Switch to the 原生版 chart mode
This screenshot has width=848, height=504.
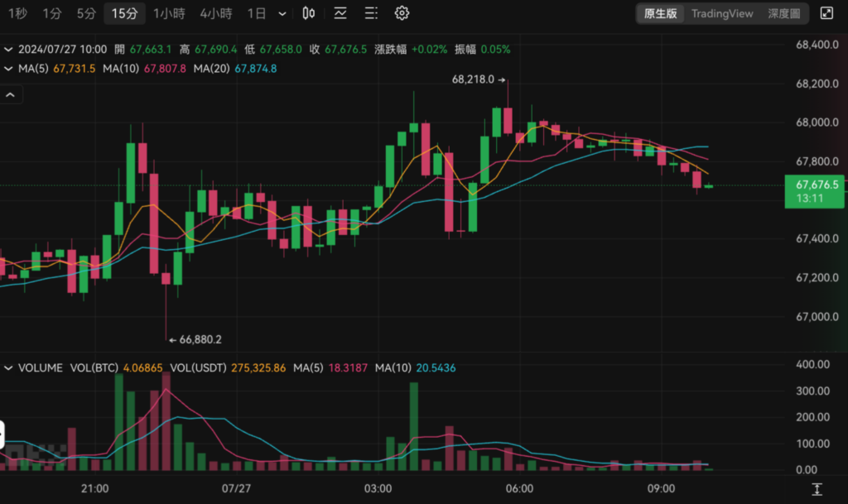coord(660,13)
